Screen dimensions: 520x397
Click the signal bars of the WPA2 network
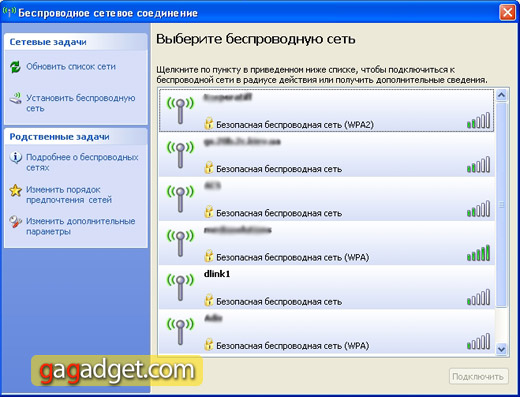(478, 120)
